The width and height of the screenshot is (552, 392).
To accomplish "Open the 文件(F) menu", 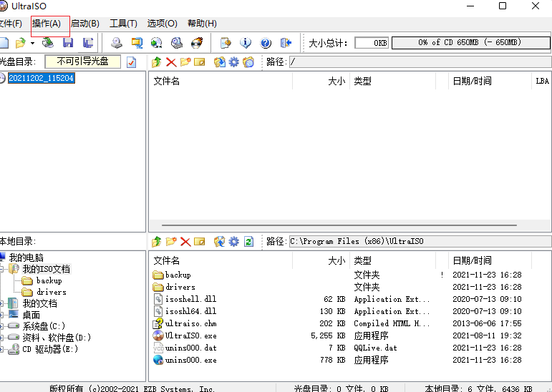I will [11, 24].
